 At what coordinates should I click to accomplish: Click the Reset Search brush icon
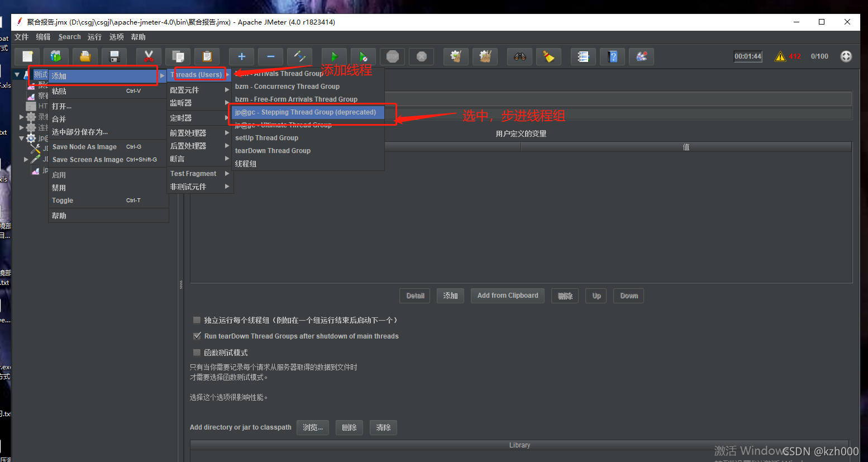point(549,56)
